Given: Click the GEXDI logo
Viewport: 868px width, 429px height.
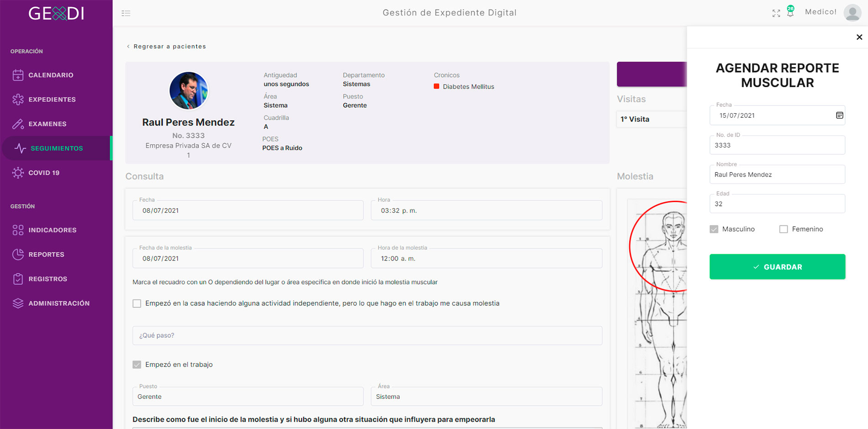Looking at the screenshot, I should [x=56, y=13].
